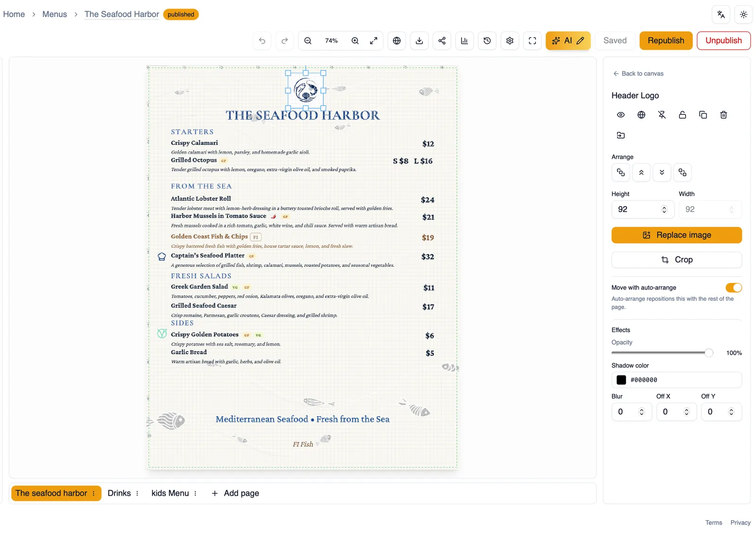
Task: Click the Off Y input field
Action: point(721,412)
